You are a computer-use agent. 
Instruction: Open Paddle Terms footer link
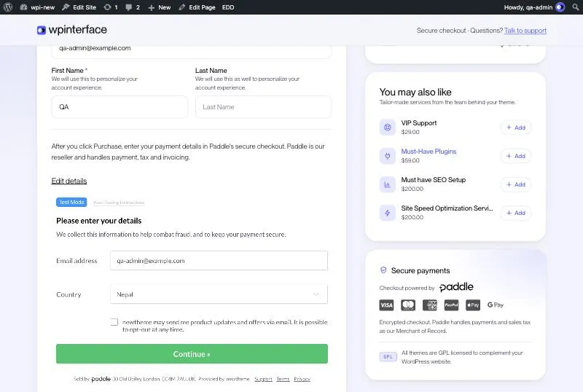pyautogui.click(x=283, y=379)
